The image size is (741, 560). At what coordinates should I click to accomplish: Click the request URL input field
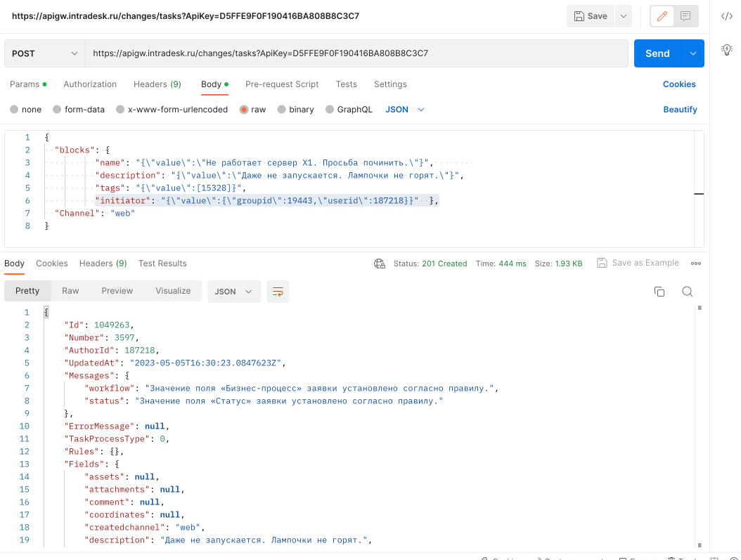point(356,53)
